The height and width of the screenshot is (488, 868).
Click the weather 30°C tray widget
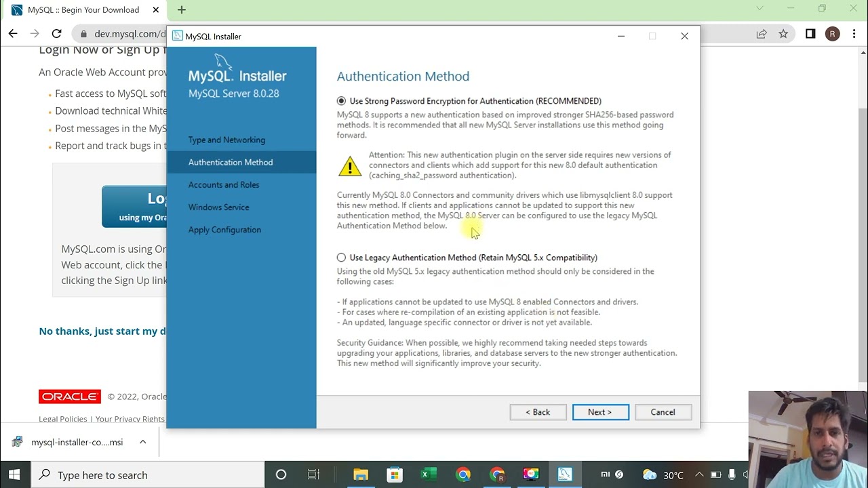point(663,474)
